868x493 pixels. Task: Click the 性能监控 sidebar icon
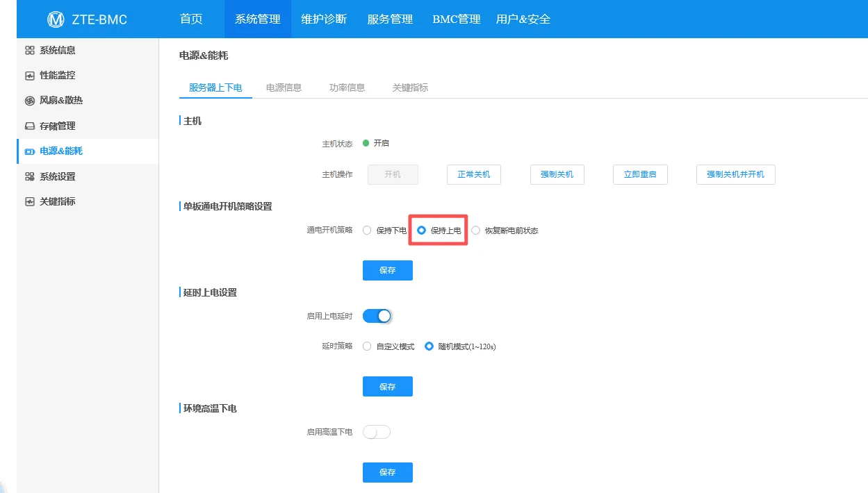[x=29, y=76]
